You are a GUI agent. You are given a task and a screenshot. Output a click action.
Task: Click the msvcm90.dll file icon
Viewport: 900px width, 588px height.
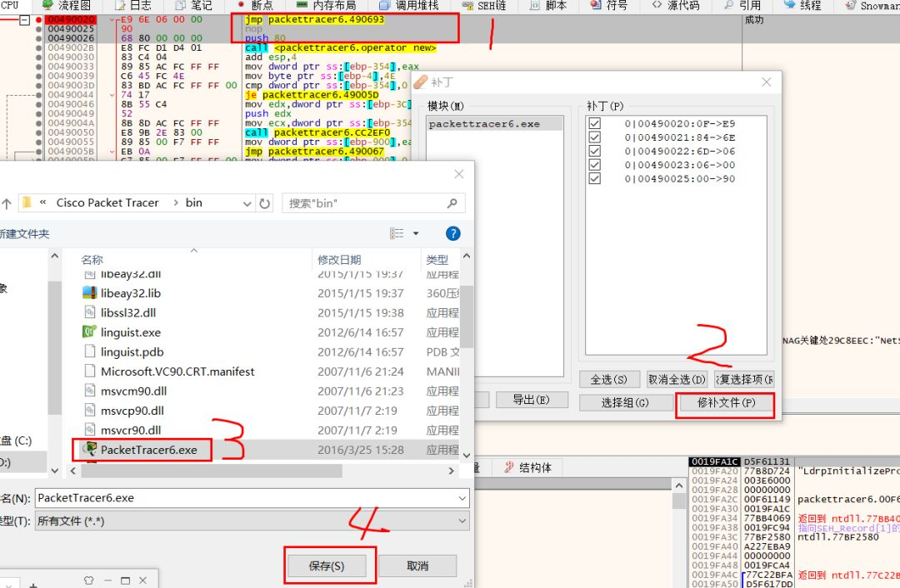click(x=89, y=391)
